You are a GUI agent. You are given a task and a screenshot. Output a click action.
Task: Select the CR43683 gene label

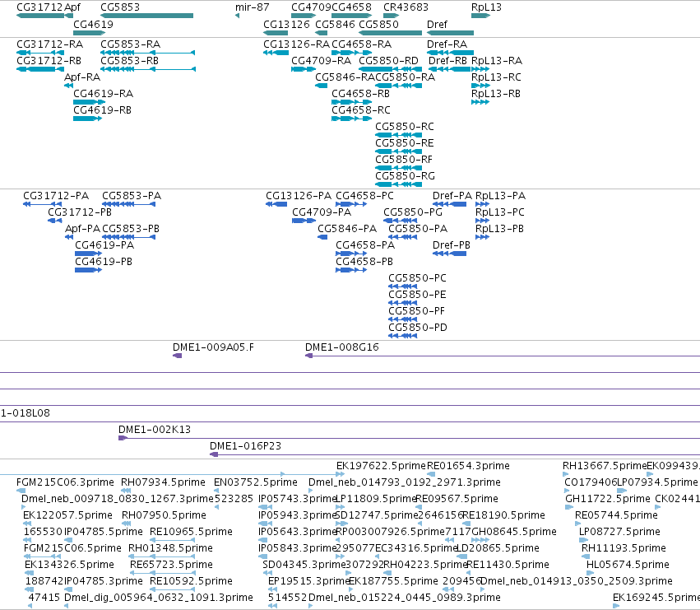pos(406,7)
